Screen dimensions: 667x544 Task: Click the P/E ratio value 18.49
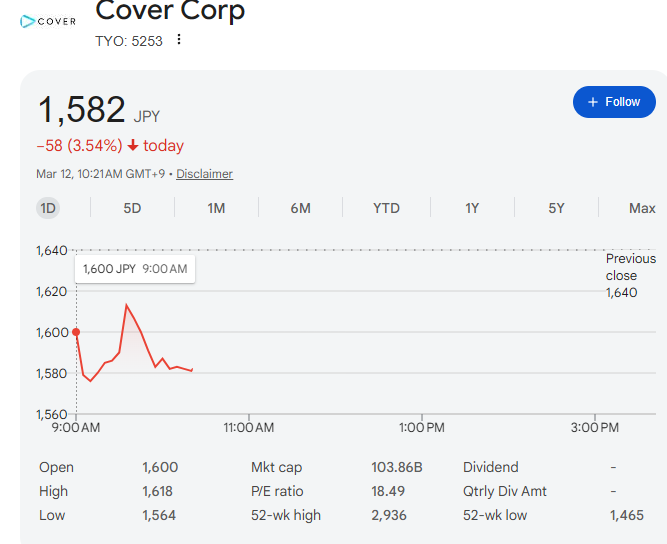pos(388,491)
